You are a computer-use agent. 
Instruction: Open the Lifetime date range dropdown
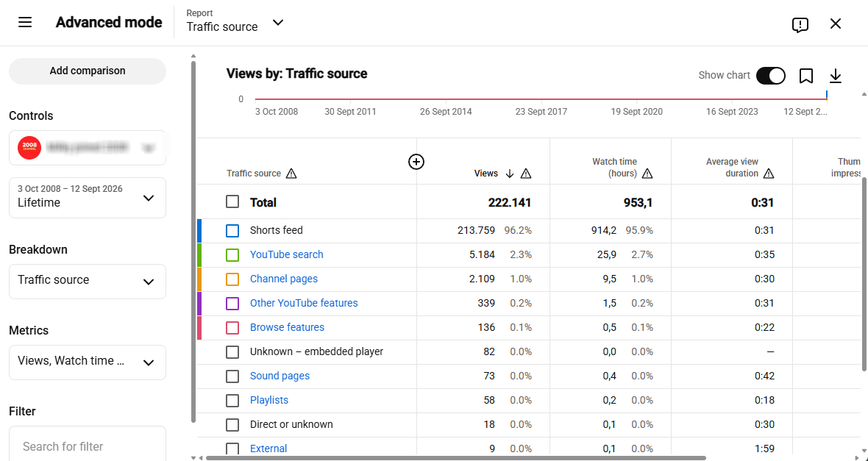click(88, 198)
